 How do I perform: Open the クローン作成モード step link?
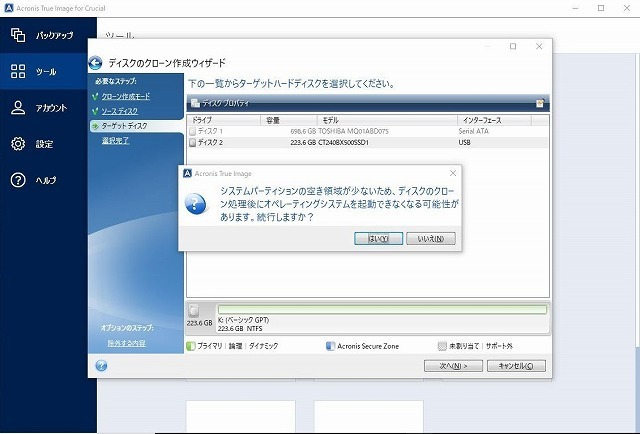click(x=126, y=96)
